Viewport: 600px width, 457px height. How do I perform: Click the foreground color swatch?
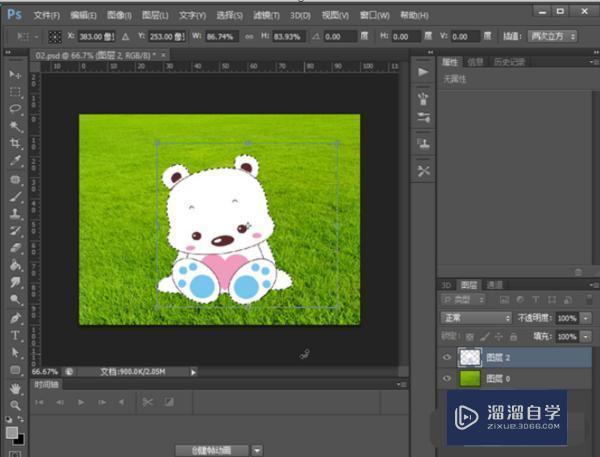click(x=11, y=431)
